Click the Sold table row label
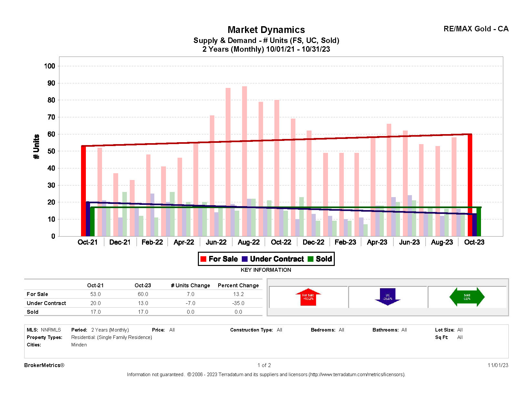 pyautogui.click(x=33, y=312)
